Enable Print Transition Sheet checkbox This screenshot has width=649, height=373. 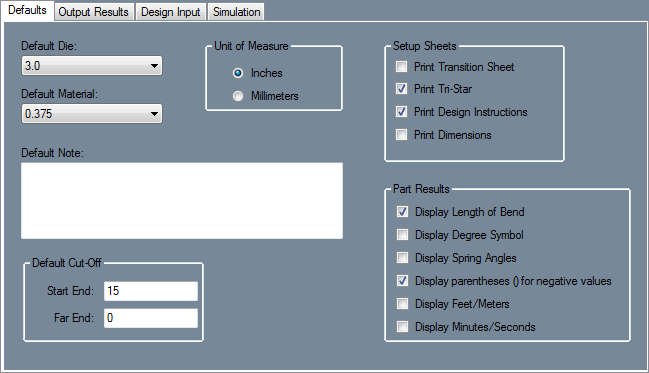tap(401, 67)
